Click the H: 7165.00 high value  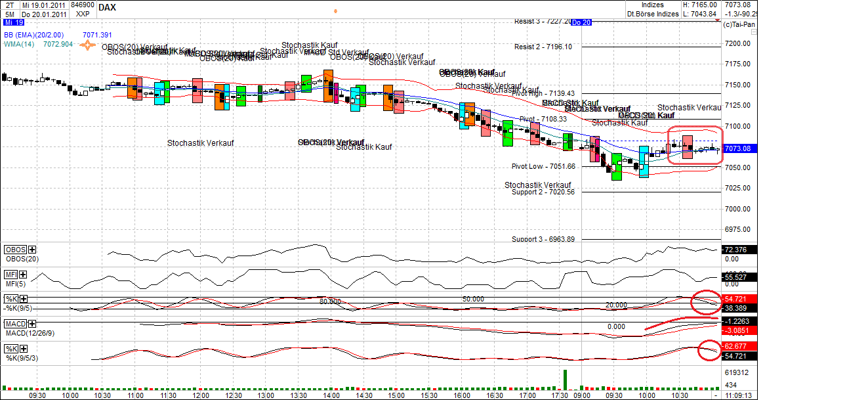tap(701, 5)
